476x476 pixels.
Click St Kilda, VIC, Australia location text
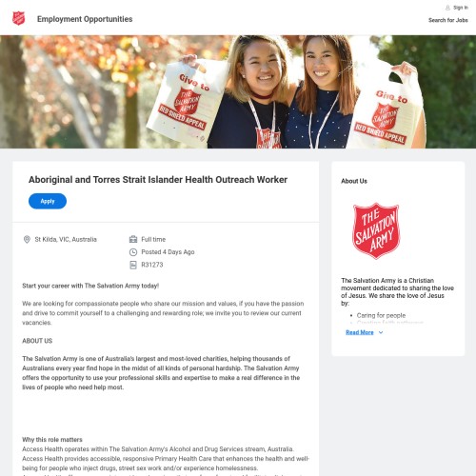point(66,239)
